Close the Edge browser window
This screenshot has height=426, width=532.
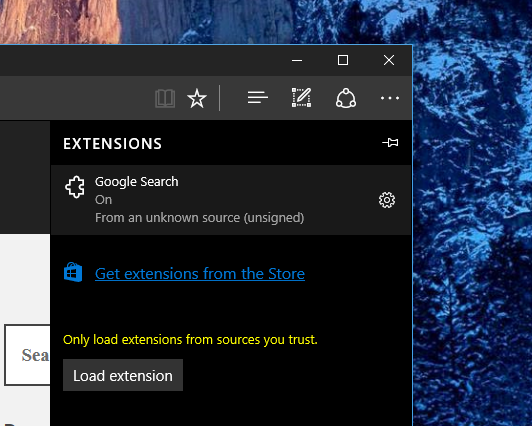(389, 60)
